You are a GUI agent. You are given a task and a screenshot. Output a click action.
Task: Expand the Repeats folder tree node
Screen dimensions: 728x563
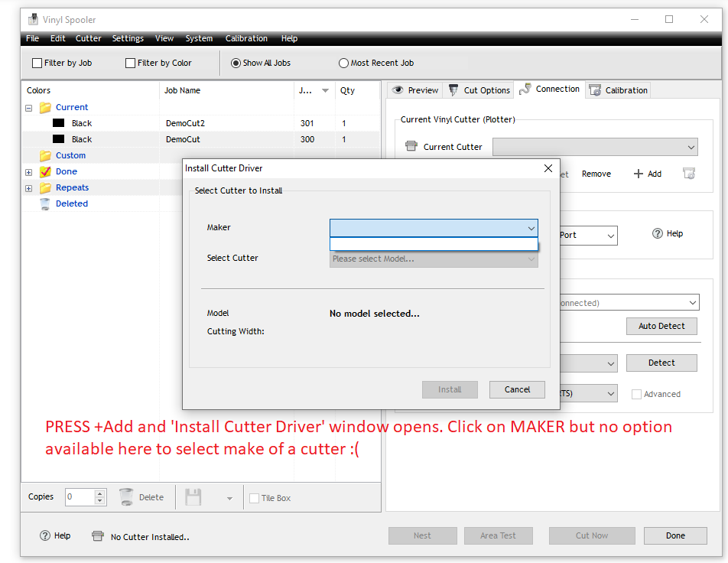[x=29, y=188]
